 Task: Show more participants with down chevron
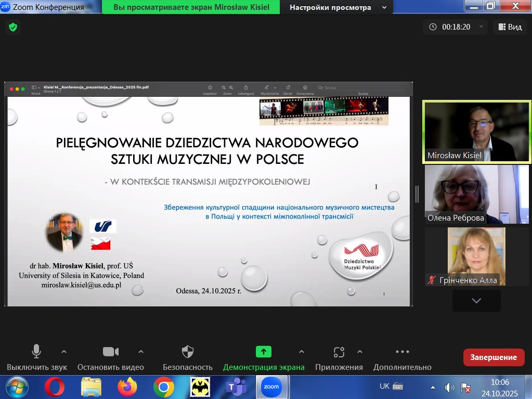[476, 301]
